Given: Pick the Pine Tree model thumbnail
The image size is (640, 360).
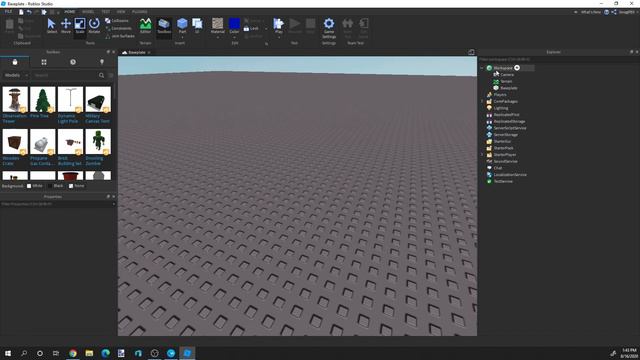Looking at the screenshot, I should tap(42, 99).
